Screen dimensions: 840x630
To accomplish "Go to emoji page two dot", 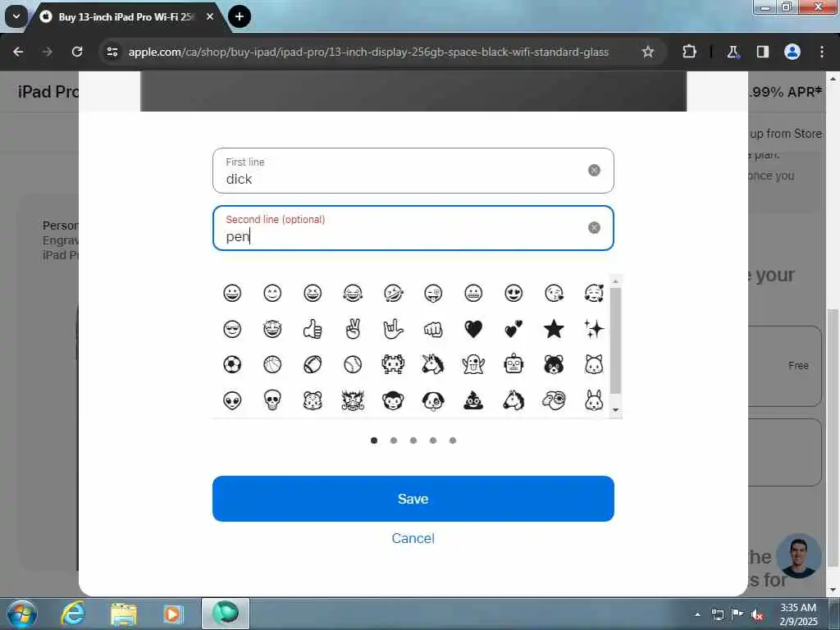I will pos(394,441).
